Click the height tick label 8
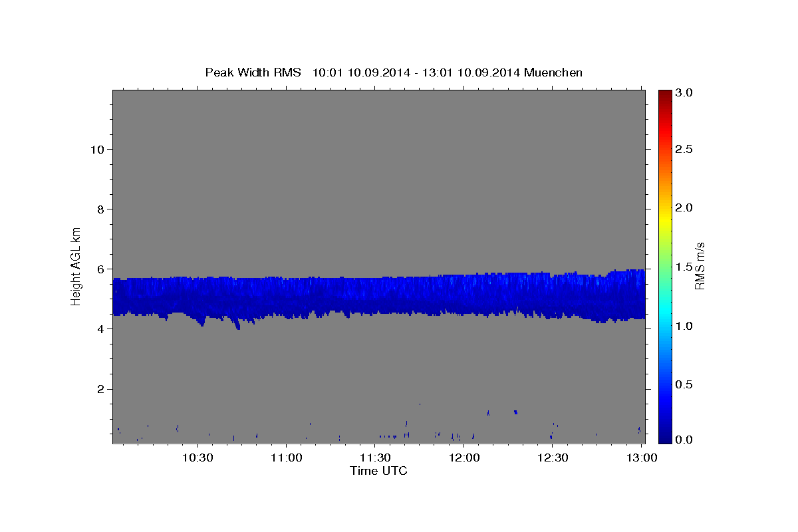The image size is (798, 532). [101, 209]
